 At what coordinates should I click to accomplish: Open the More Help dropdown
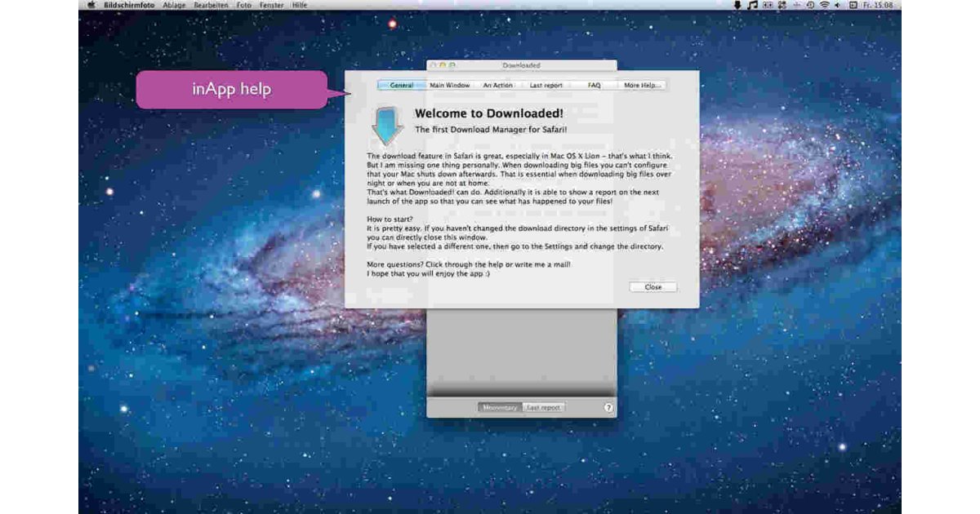click(640, 84)
